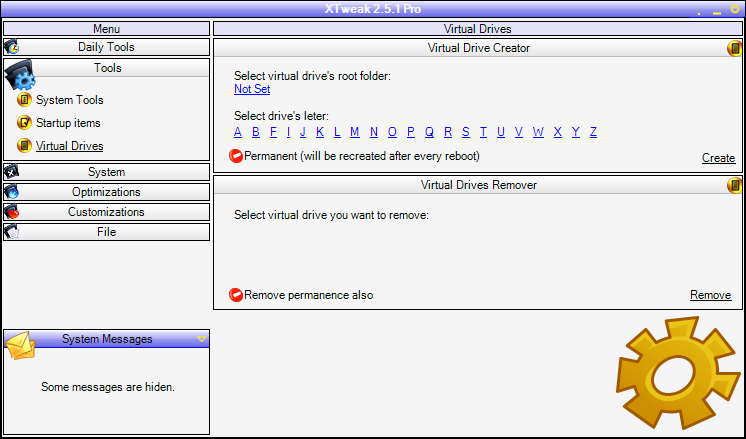The image size is (746, 439).
Task: Choose drive letter O
Action: 392,132
